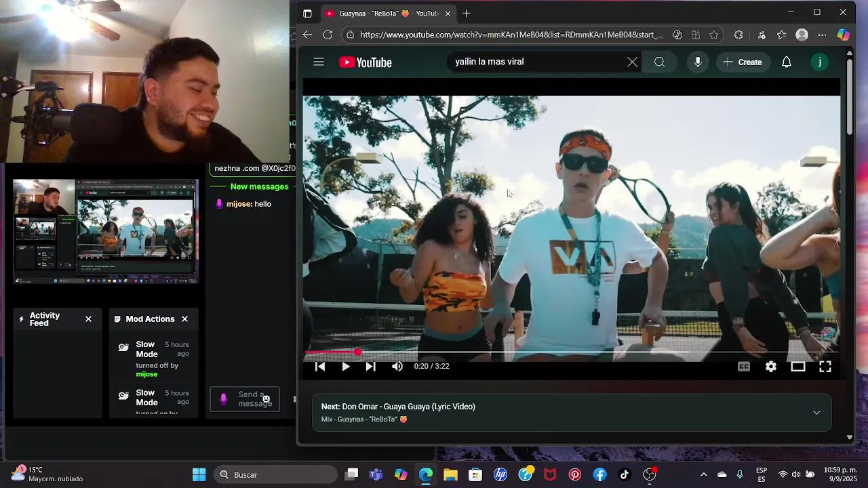
Task: Expand the Next: Don Omar playlist panel
Action: click(x=816, y=413)
